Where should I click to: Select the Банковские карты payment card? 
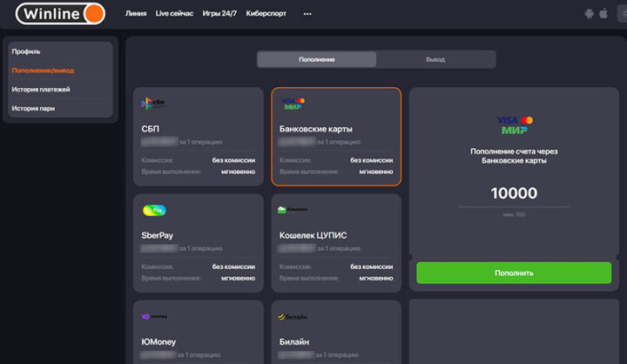[336, 137]
